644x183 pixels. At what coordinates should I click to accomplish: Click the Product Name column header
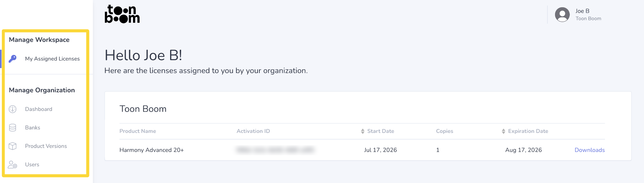138,131
